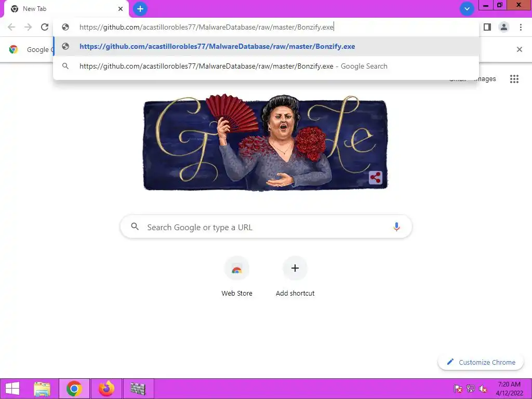Minimize the Chrome window
Viewport: 532px width, 399px height.
tap(486, 5)
